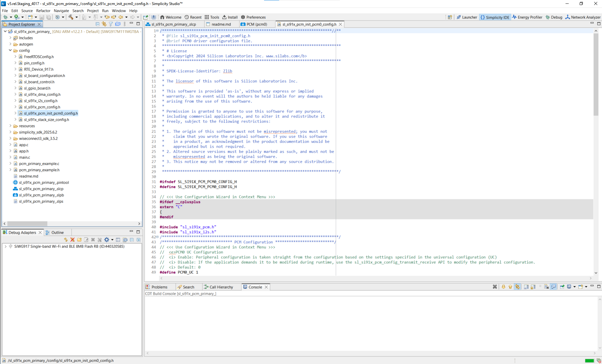Toggle Scroll Lock in the Console toolbar
Image resolution: width=602 pixels, height=364 pixels.
(533, 287)
